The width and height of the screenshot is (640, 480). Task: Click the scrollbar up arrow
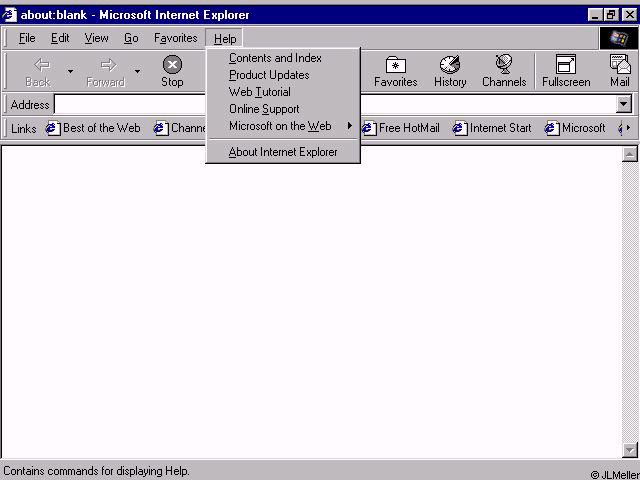click(x=629, y=154)
